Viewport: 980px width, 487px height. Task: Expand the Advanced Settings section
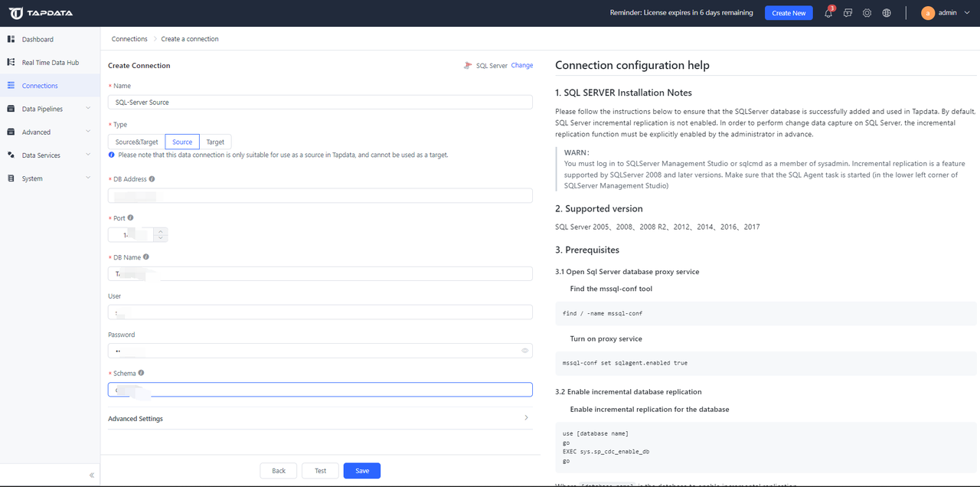(320, 418)
